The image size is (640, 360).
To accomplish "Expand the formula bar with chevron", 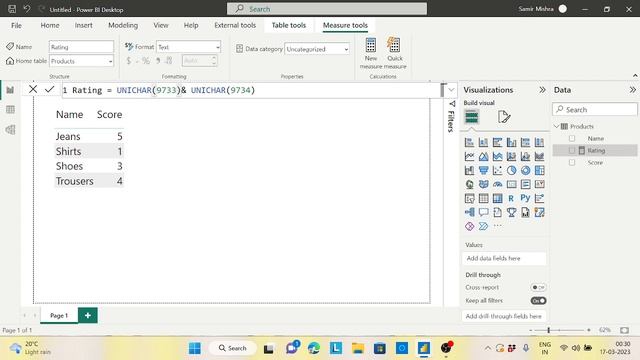I will 451,90.
